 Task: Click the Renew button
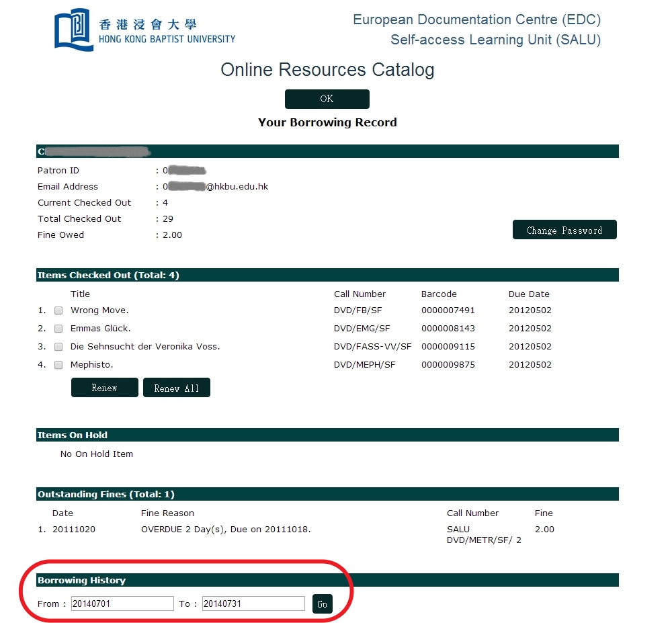pyautogui.click(x=104, y=388)
